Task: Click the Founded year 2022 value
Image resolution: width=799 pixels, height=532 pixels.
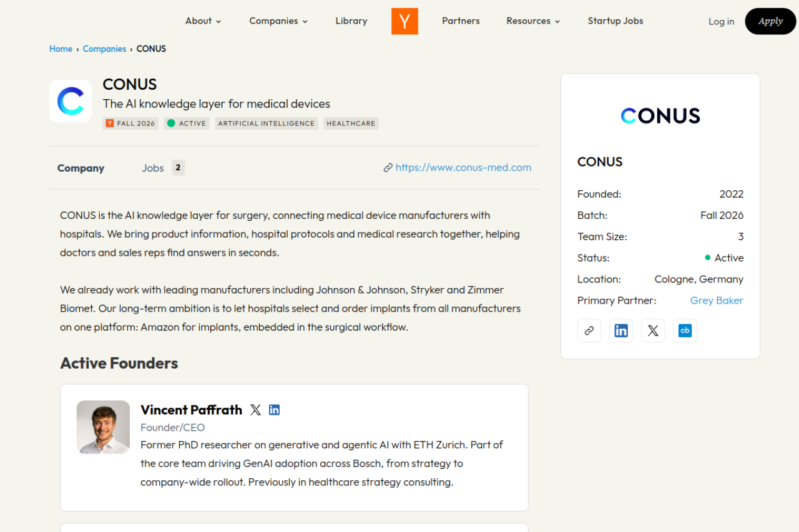Action: tap(731, 194)
